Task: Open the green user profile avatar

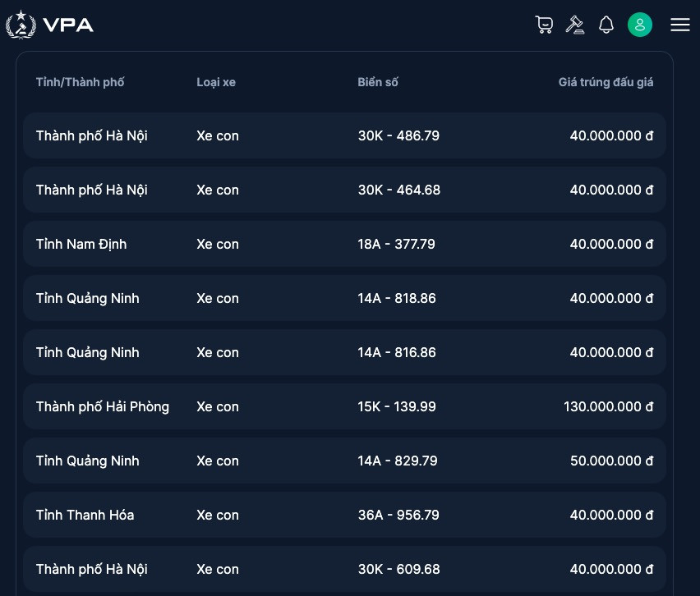Action: point(640,25)
